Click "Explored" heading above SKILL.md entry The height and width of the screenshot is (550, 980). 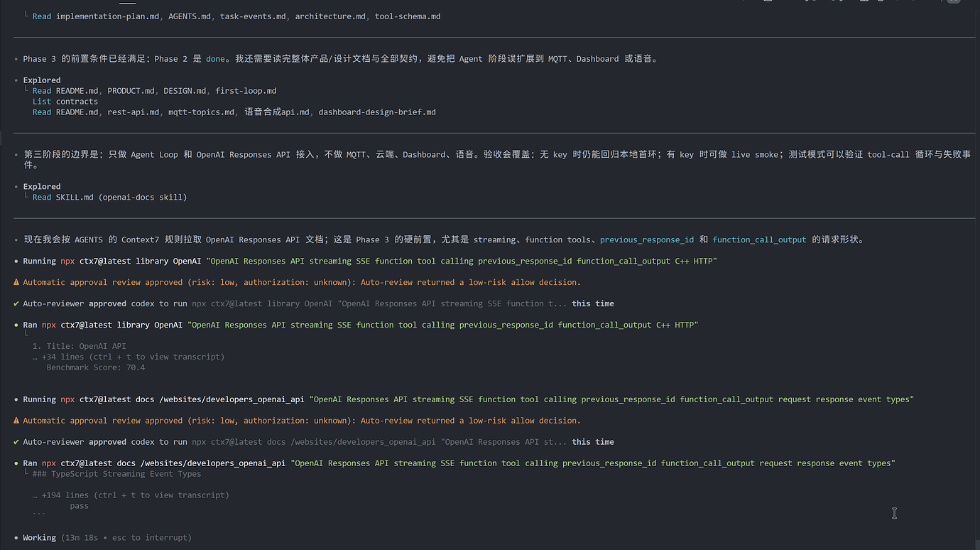(x=42, y=187)
